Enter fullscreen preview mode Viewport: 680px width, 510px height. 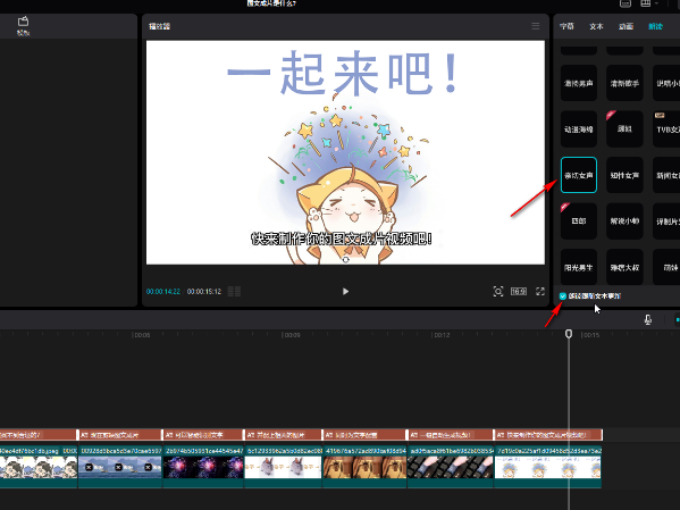tap(540, 291)
